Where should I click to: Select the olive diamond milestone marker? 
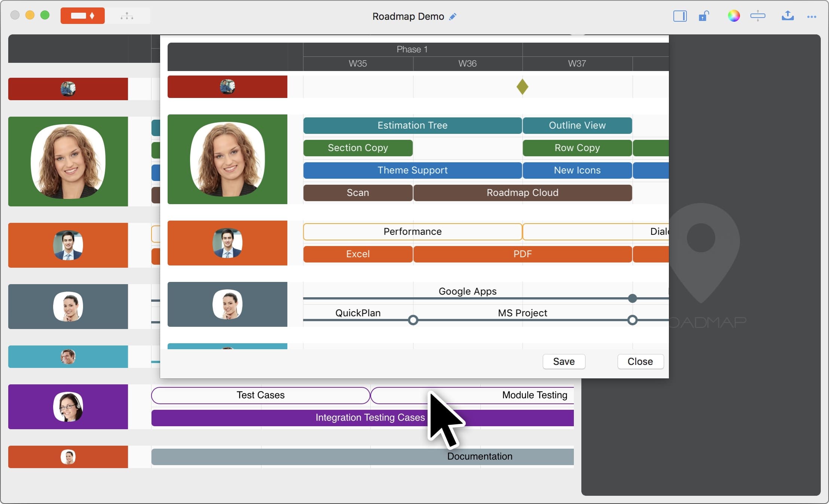tap(522, 87)
